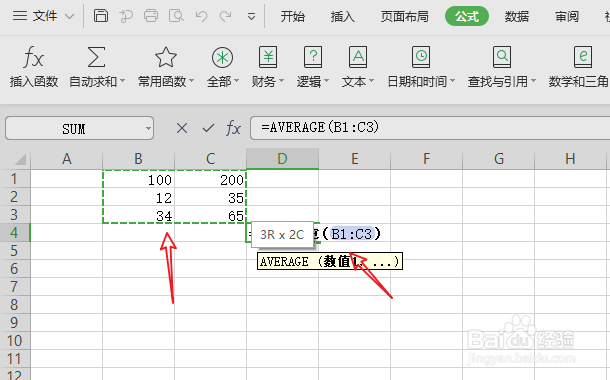The image size is (610, 380).
Task: Click the hamburger menu icon
Action: click(20, 16)
